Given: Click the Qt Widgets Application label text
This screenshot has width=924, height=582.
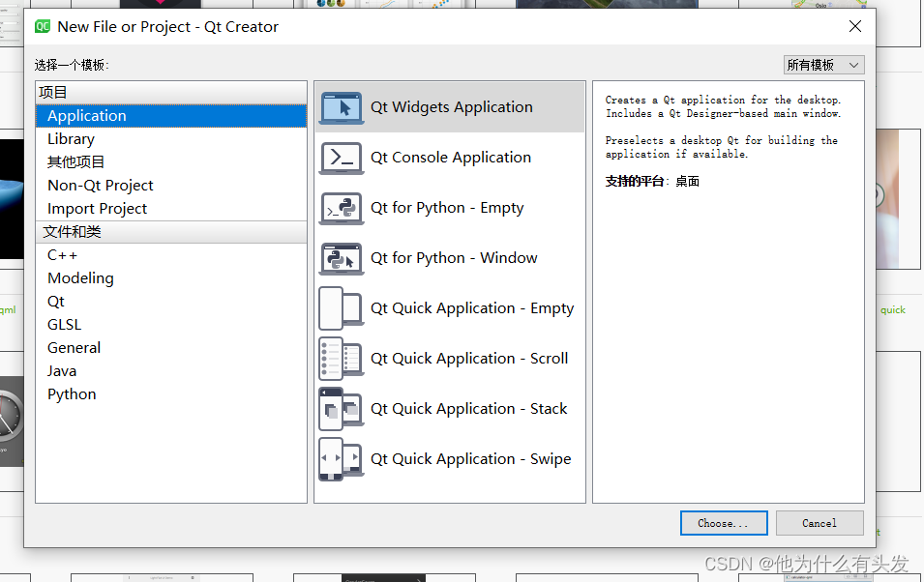Looking at the screenshot, I should pyautogui.click(x=452, y=107).
